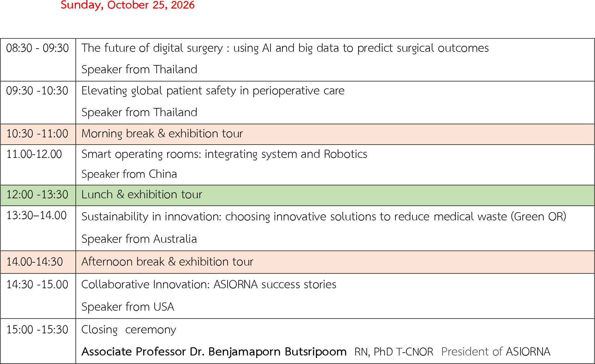This screenshot has height=364, width=595.
Task: Click the Speaker from Australia text
Action: [139, 239]
